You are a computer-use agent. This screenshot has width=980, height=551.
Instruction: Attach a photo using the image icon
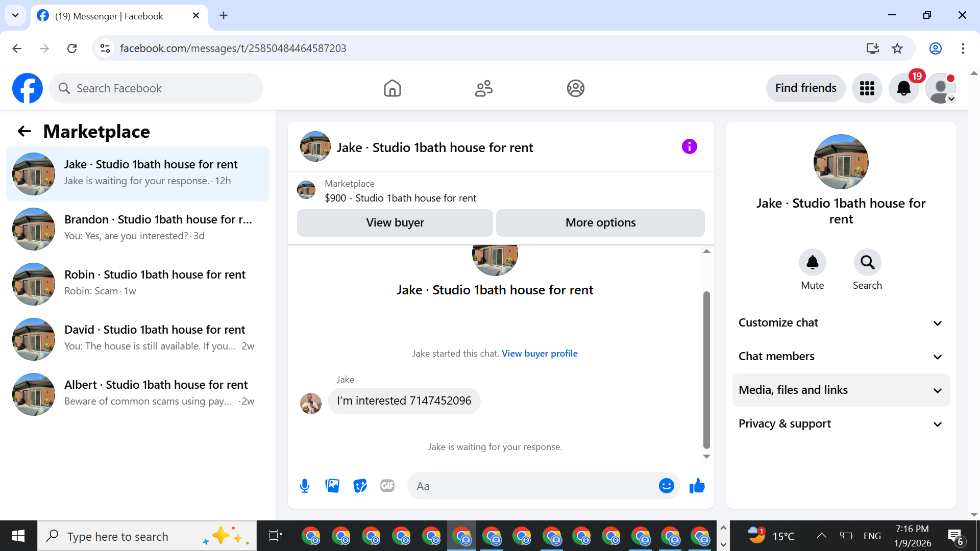tap(332, 486)
